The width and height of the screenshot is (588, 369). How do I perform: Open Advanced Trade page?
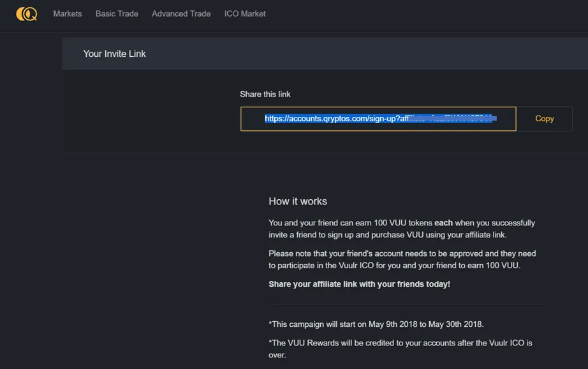coord(181,14)
